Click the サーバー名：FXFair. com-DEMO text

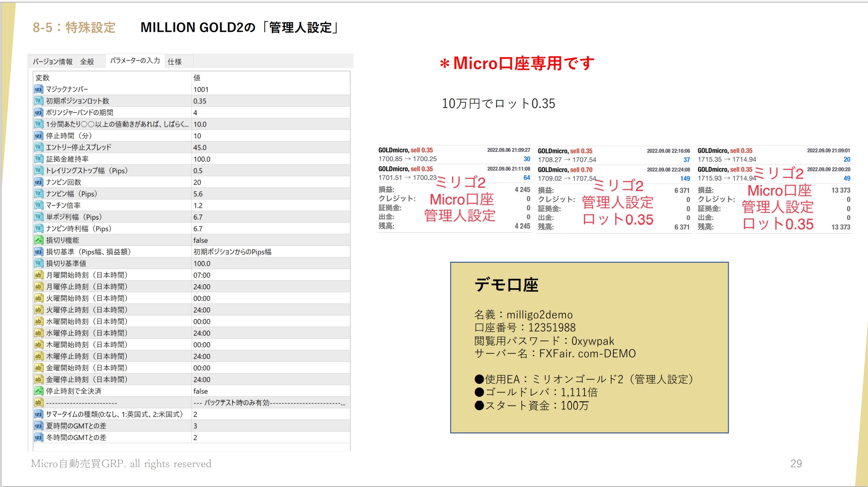pyautogui.click(x=555, y=354)
